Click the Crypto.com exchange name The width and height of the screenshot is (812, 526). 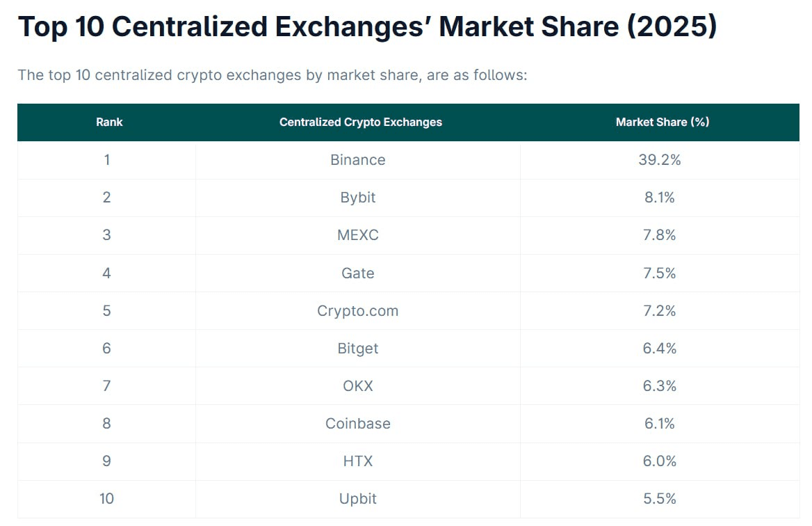point(357,310)
